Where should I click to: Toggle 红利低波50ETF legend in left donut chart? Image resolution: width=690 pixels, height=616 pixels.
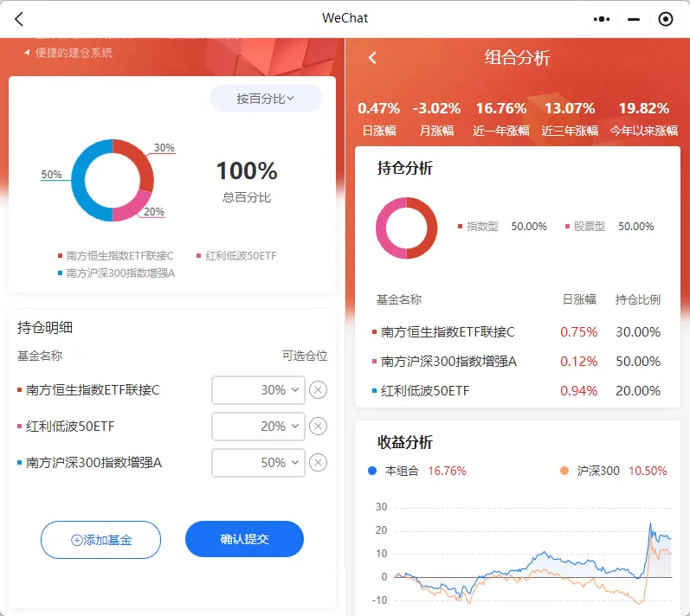[236, 255]
